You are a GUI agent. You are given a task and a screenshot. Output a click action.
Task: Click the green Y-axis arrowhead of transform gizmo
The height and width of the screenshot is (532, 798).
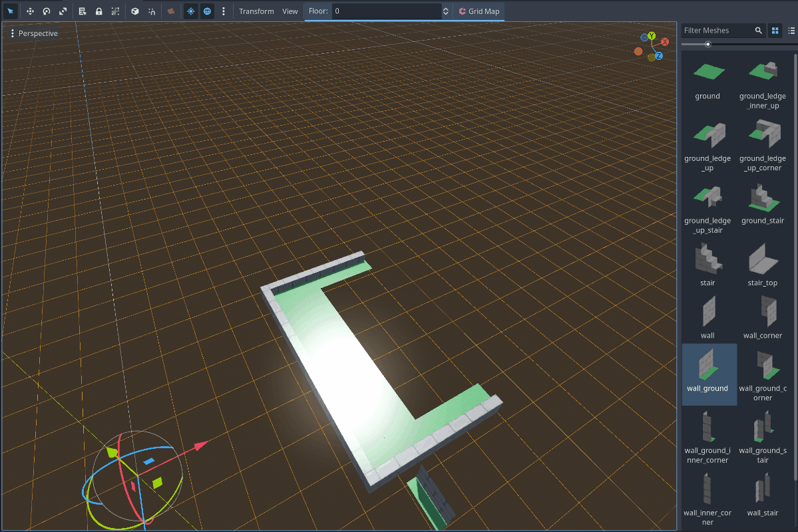(111, 452)
